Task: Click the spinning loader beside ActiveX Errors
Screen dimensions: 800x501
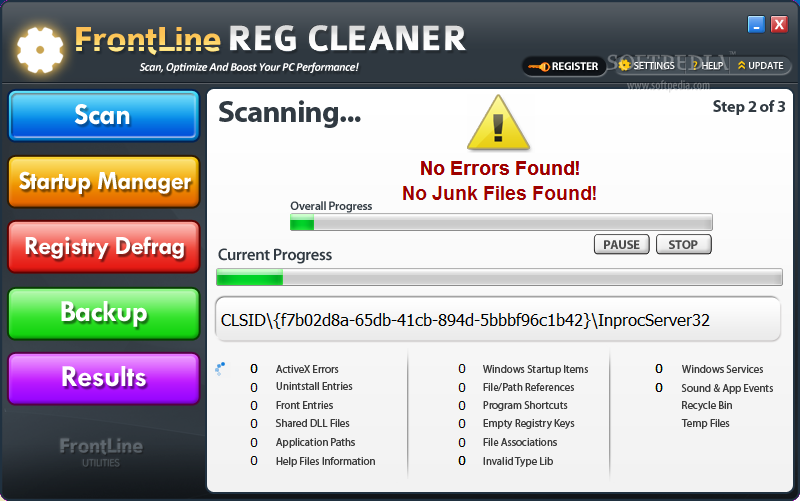Action: point(220,368)
